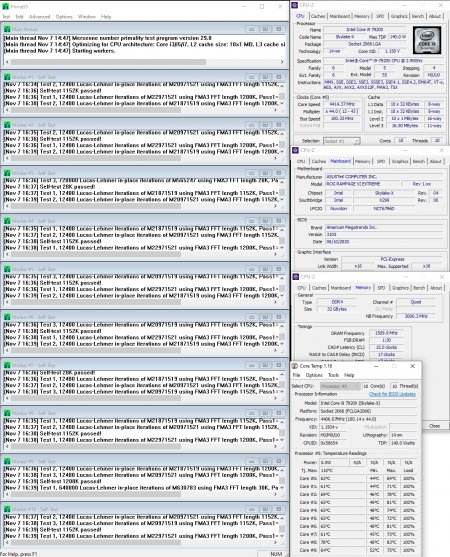Click the ASUSTeK COMPUTER INC. manufacturer field
450x557 pixels.
[384, 177]
